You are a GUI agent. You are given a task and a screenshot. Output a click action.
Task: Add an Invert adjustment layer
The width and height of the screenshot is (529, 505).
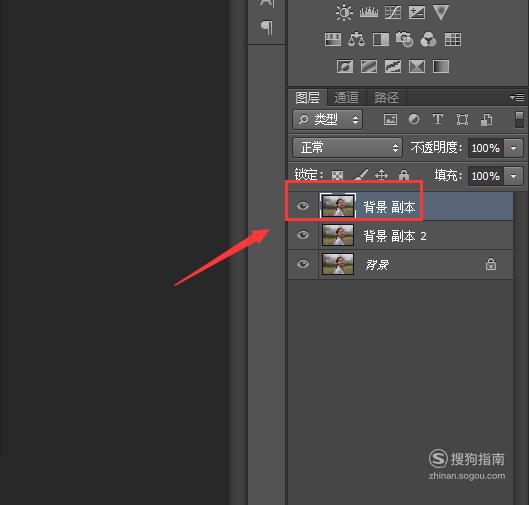point(345,66)
